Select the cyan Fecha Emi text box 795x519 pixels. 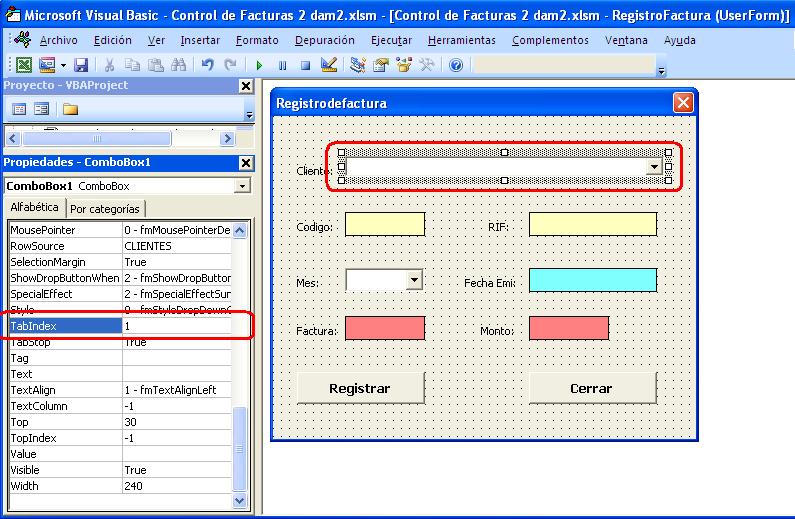tap(592, 280)
